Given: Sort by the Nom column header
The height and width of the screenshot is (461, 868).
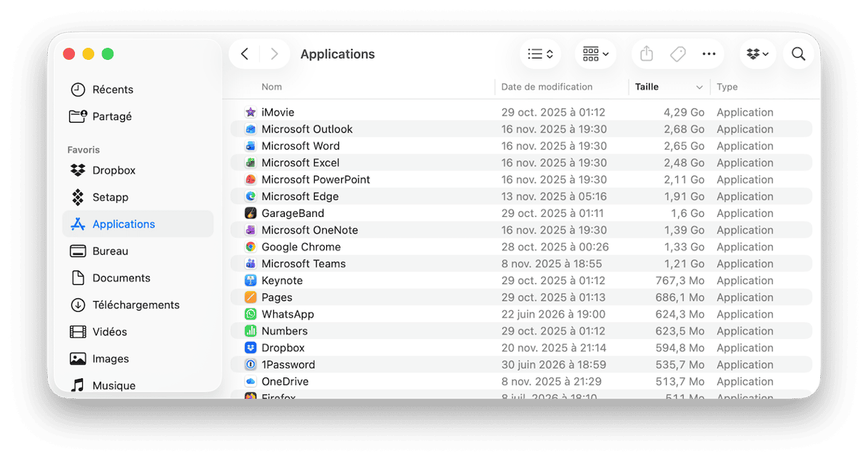Looking at the screenshot, I should 271,87.
